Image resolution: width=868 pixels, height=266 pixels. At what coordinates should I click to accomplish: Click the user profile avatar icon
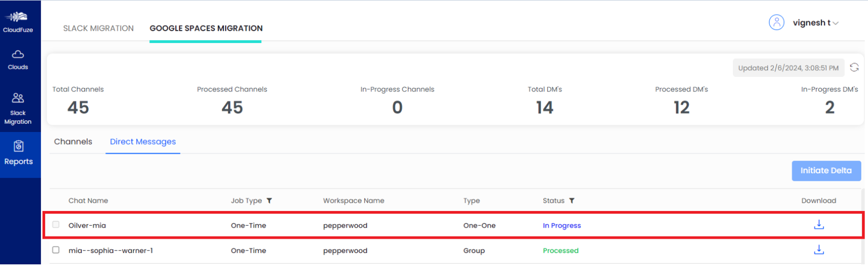click(x=776, y=22)
